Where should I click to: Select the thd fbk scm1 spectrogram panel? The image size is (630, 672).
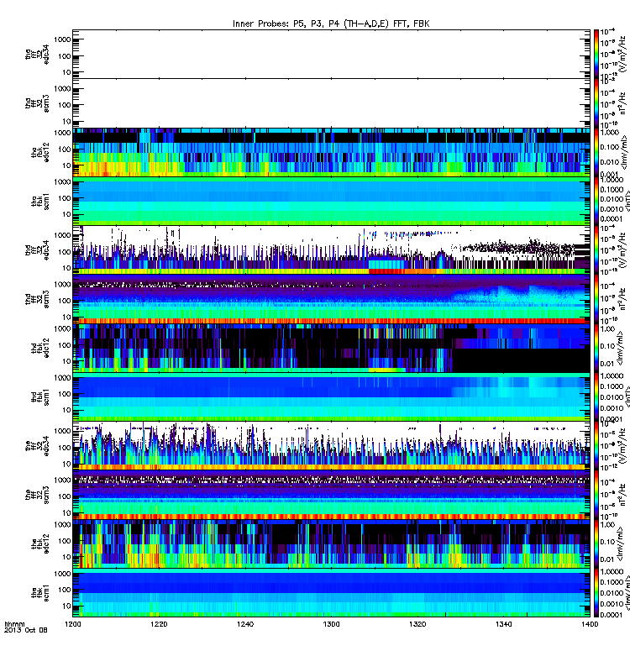click(x=331, y=396)
